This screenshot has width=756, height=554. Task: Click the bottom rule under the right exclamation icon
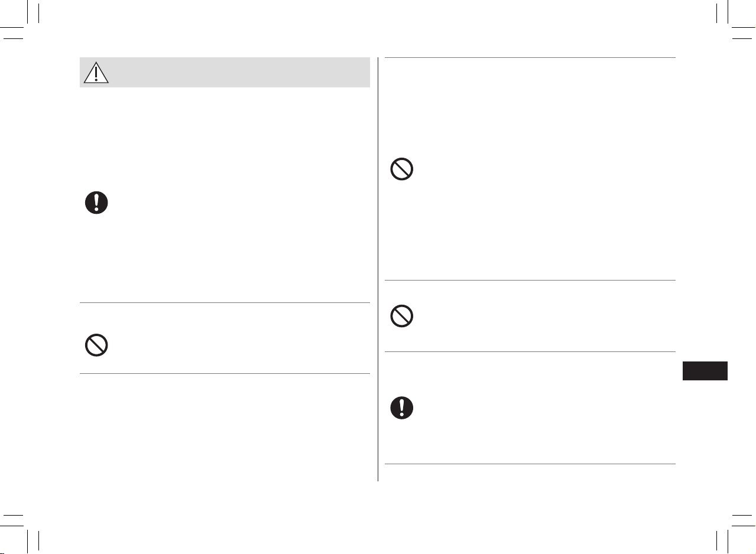pos(530,464)
